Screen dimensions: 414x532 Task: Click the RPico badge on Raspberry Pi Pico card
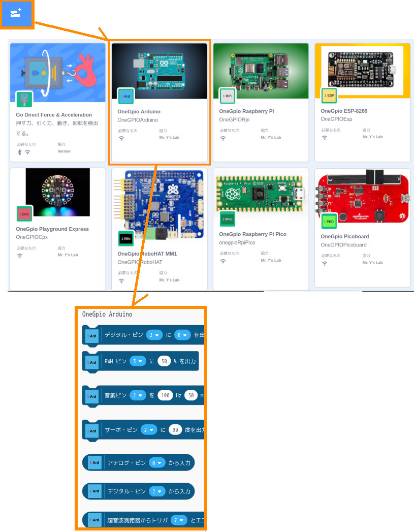(x=227, y=219)
